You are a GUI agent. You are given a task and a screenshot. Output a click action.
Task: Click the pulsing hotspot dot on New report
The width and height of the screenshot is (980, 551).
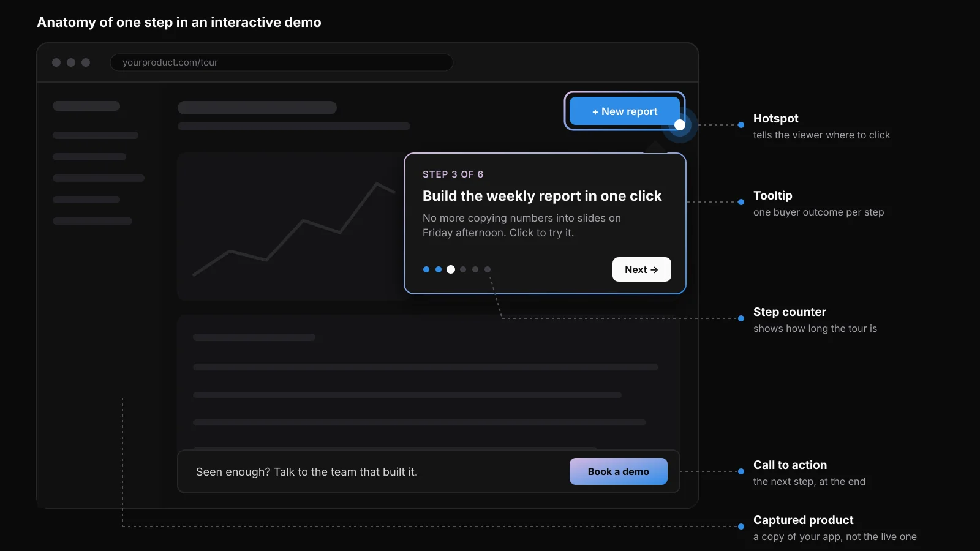(680, 125)
